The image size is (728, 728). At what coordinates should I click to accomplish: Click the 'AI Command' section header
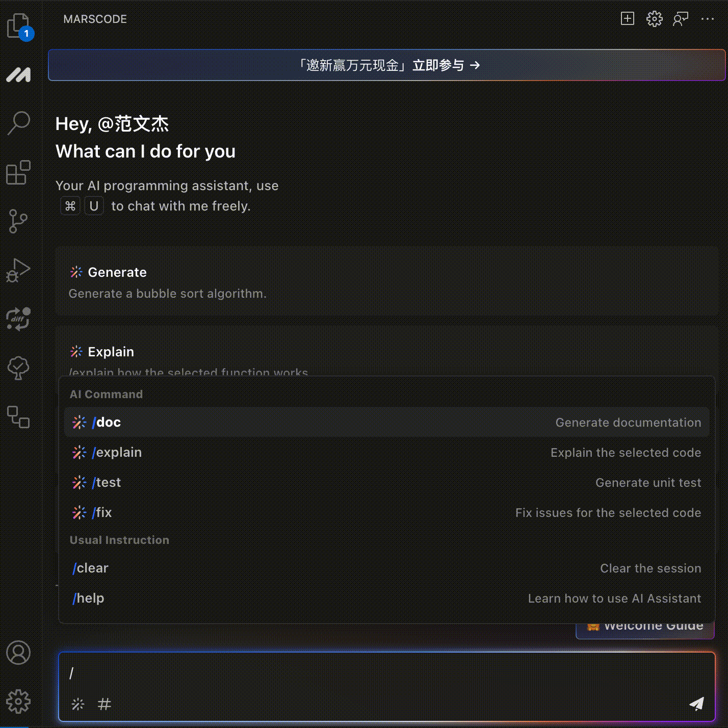tap(106, 394)
